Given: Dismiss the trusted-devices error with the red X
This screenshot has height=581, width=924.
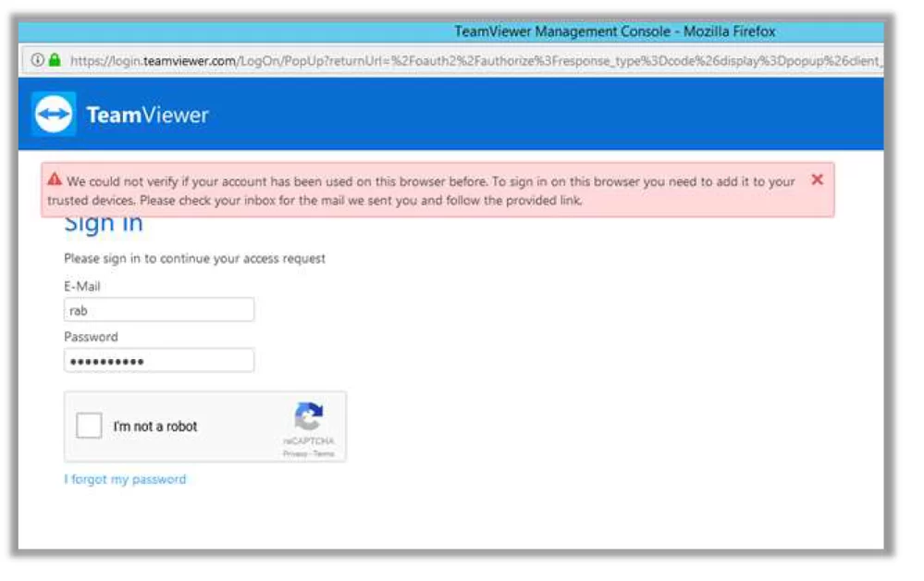Looking at the screenshot, I should coord(816,181).
